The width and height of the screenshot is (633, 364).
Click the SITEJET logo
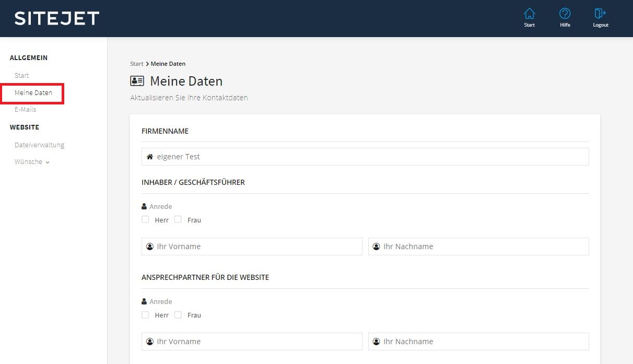tap(57, 18)
